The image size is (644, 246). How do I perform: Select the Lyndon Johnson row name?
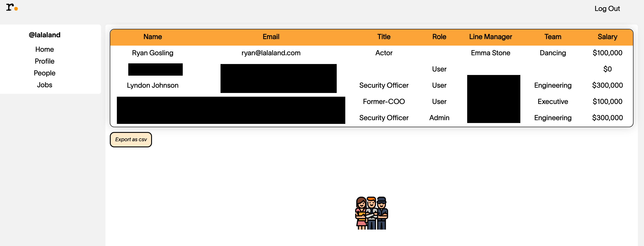pyautogui.click(x=152, y=85)
